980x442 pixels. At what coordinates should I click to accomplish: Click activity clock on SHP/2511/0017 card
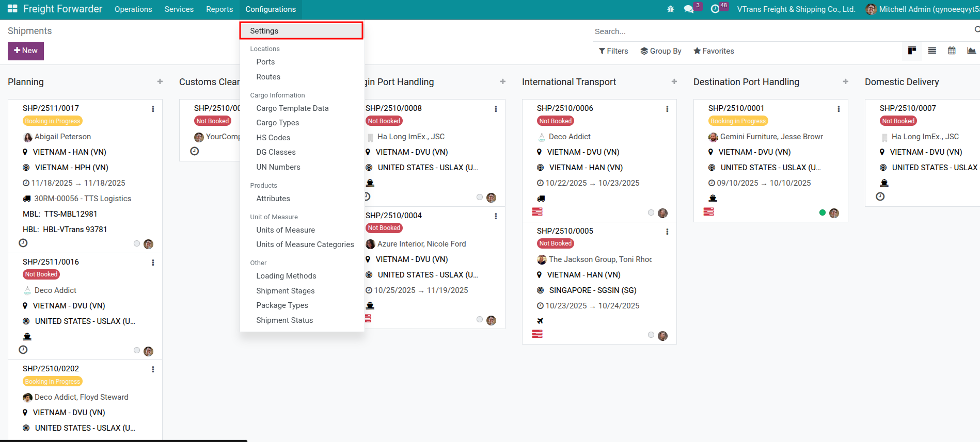coord(23,243)
